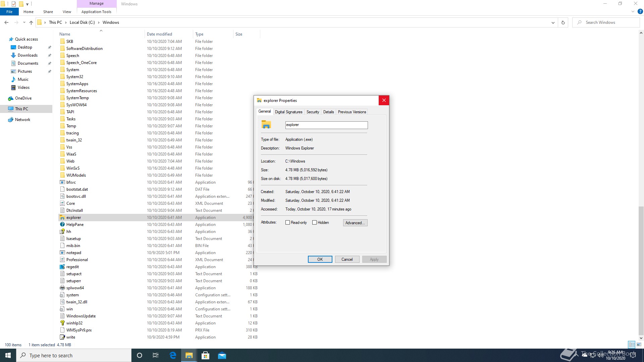Expand the ribbon chevron
Viewport: 644px width, 362px height.
(633, 11)
